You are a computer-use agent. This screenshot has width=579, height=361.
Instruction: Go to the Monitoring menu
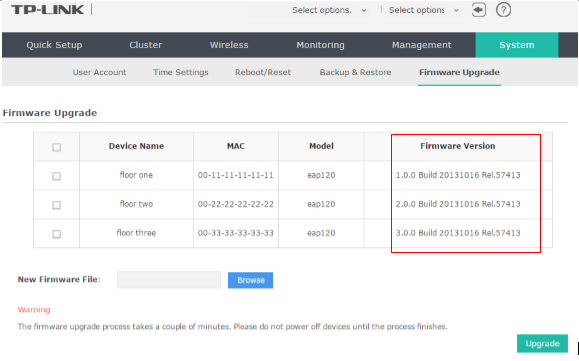[320, 45]
